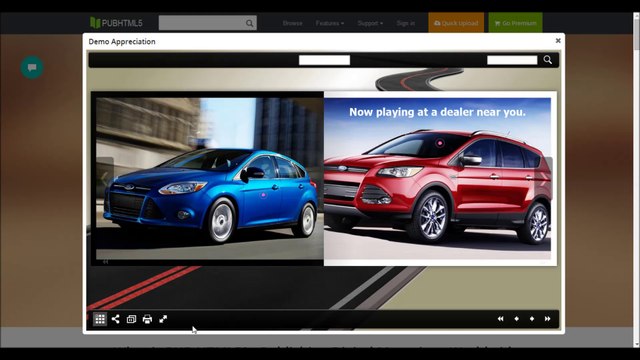
Task: Enter fullscreen with the expand arrows icon
Action: pos(163,319)
